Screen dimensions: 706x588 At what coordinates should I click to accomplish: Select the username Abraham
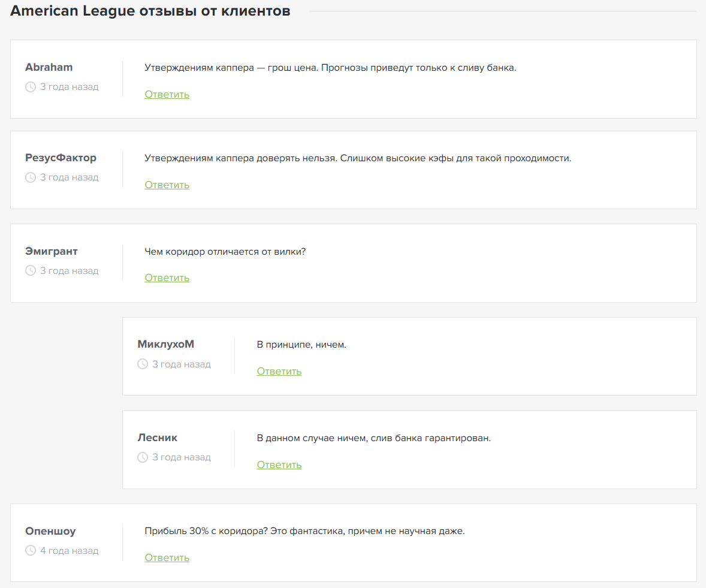49,67
